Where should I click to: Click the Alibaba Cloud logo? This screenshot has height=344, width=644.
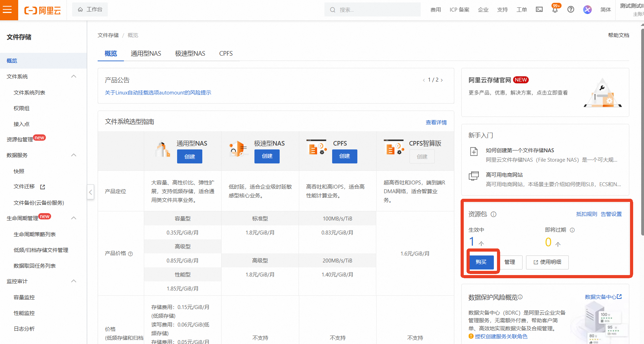click(x=42, y=10)
